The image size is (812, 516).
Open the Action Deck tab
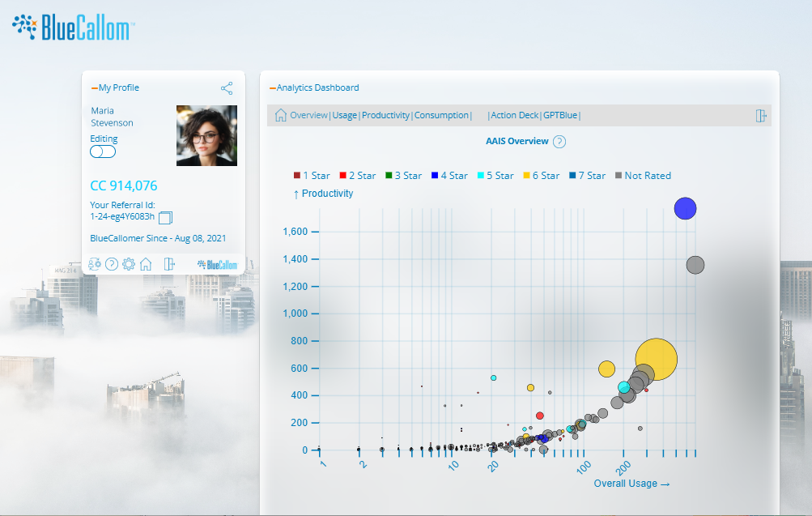pyautogui.click(x=514, y=115)
